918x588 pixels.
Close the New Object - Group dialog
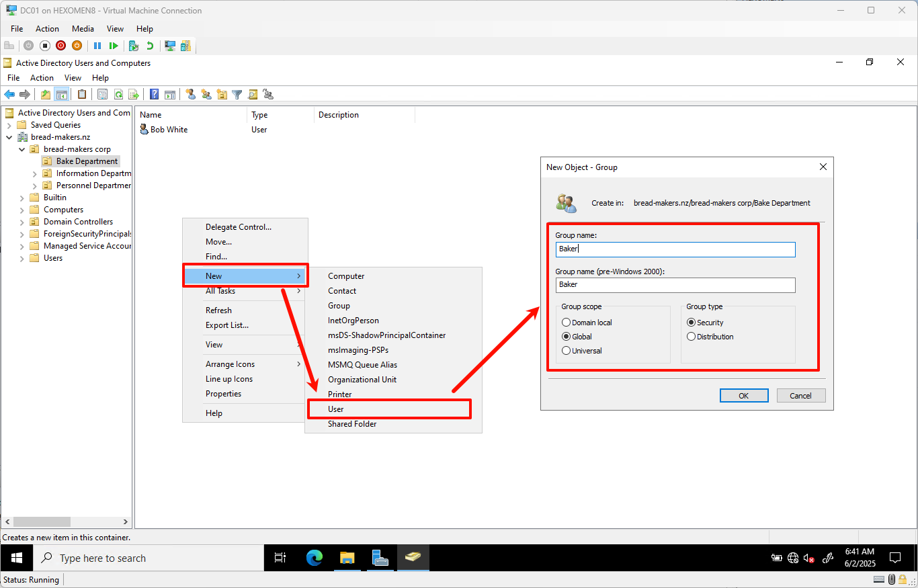[823, 167]
